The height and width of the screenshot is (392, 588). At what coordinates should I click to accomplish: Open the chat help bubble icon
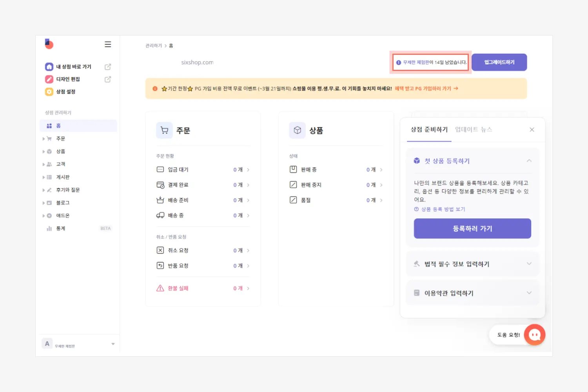coord(535,335)
